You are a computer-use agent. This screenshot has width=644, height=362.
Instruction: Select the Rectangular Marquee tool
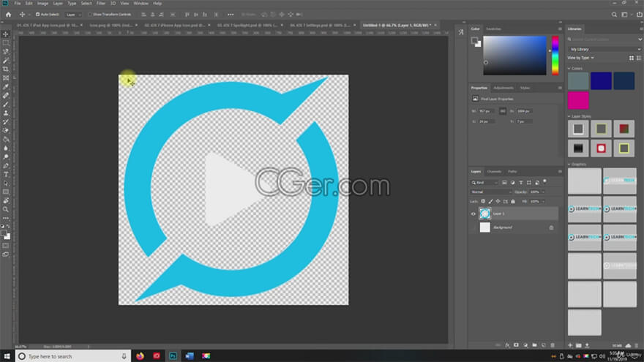(x=6, y=42)
